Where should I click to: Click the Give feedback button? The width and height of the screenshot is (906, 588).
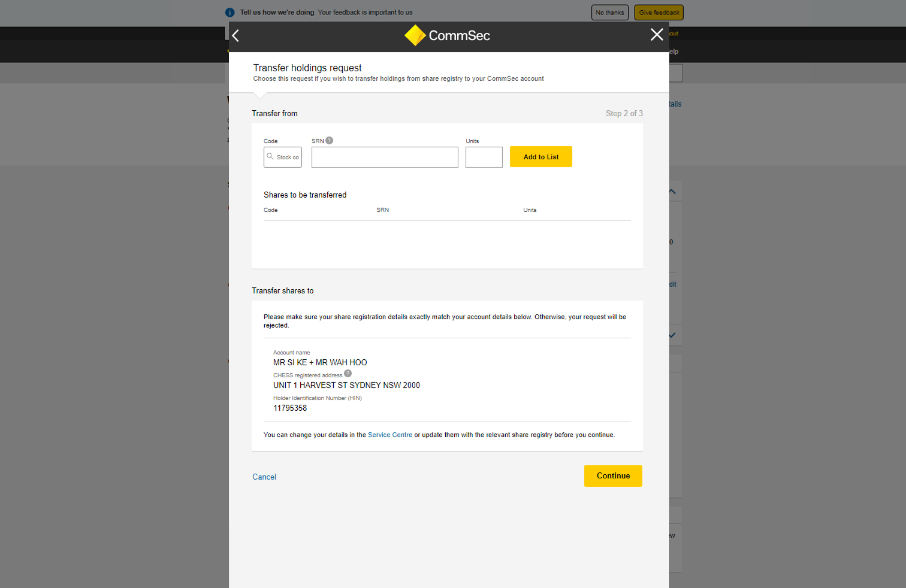coord(659,13)
